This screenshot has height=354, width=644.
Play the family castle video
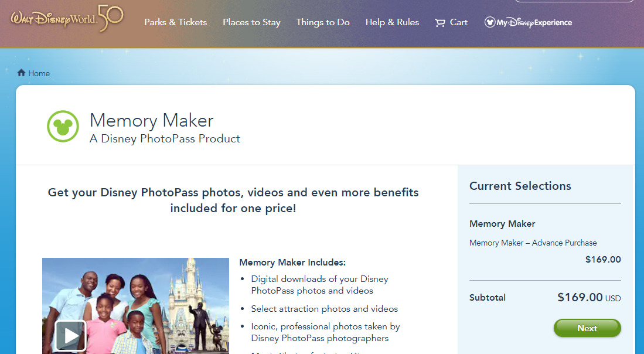tap(71, 335)
